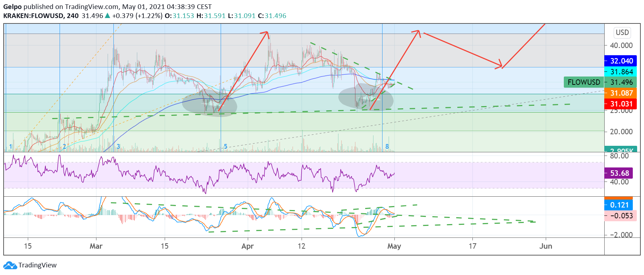Click the 12 date label after Apr

point(302,246)
